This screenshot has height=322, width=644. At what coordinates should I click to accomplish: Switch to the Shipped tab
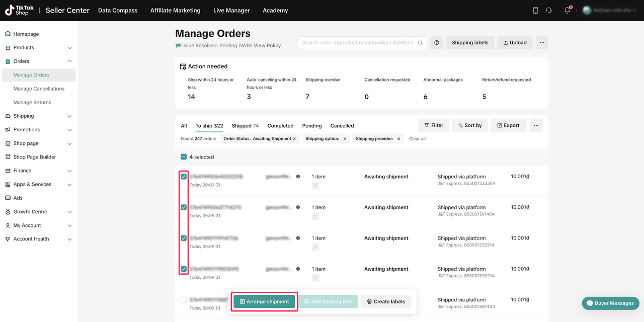[x=245, y=126]
